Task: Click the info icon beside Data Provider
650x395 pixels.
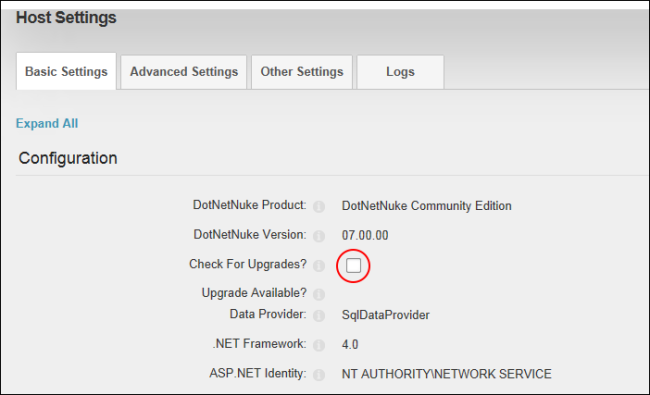Action: click(x=319, y=316)
